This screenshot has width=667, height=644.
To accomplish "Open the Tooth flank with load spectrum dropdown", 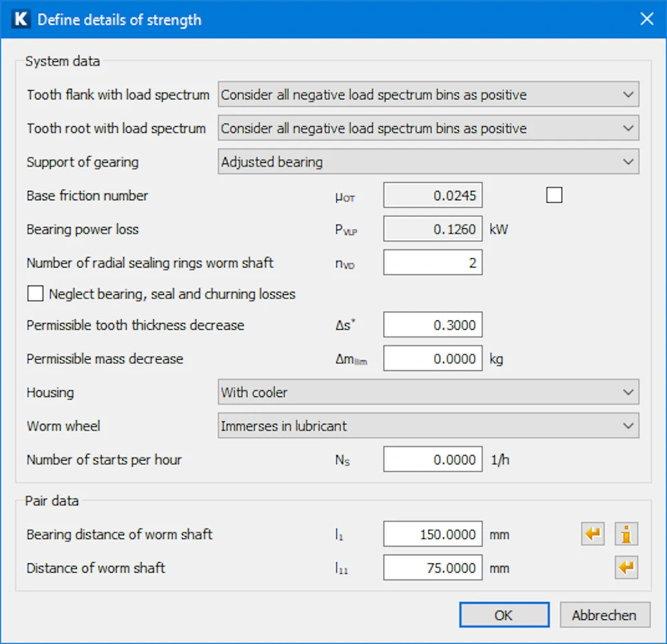I will [428, 95].
